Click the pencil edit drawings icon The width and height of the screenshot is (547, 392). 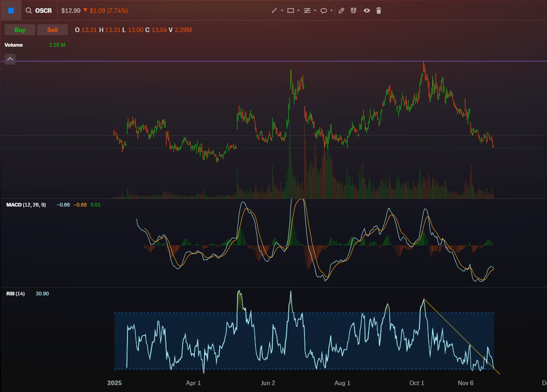pos(342,11)
